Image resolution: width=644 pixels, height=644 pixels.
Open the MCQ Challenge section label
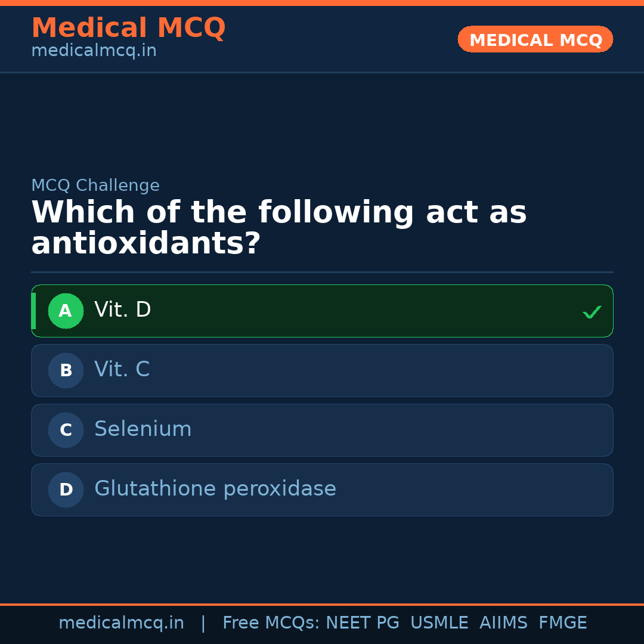click(95, 185)
